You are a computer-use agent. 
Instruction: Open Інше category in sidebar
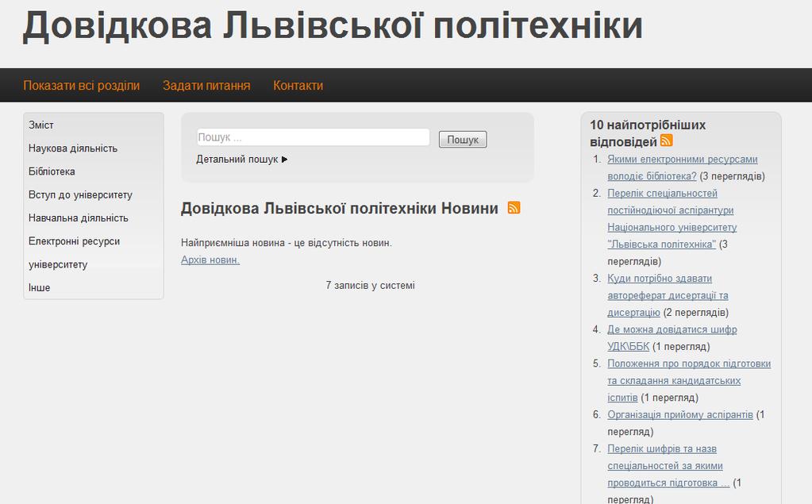click(40, 287)
